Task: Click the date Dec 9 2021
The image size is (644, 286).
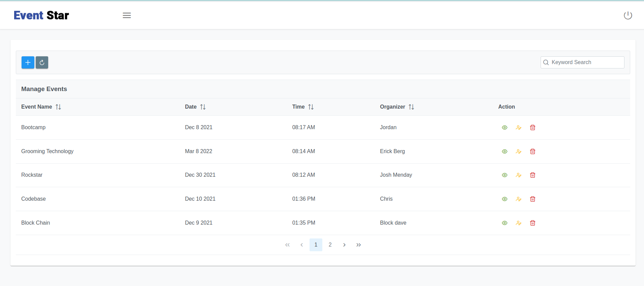Action: click(199, 223)
